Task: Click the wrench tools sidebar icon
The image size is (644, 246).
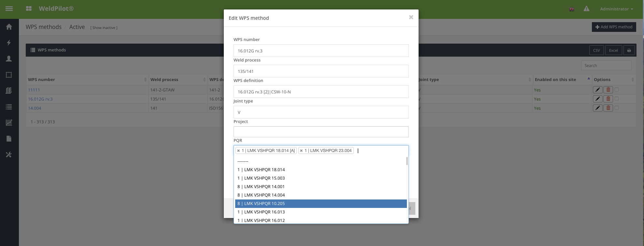Action: 9,155
